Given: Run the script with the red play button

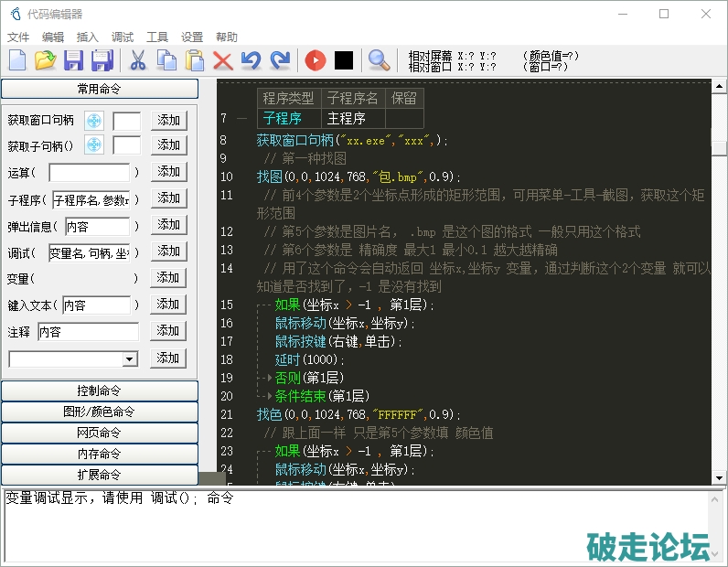Looking at the screenshot, I should point(315,61).
